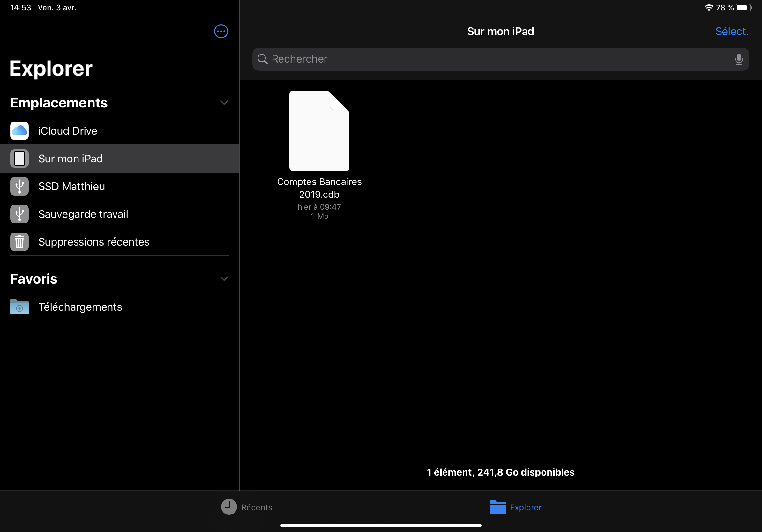Switch to the Récents tab
Viewport: 762px width, 532px height.
(247, 507)
